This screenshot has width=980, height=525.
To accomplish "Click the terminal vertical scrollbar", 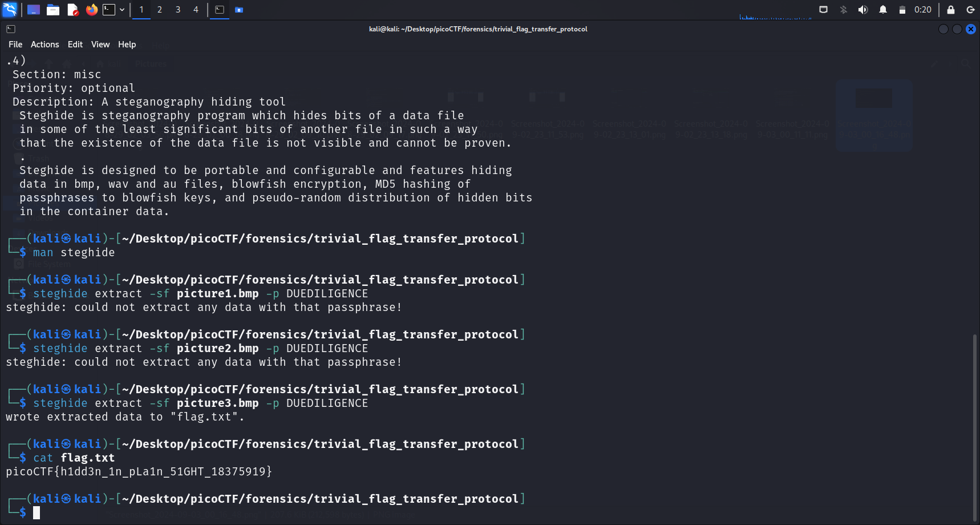I will click(975, 428).
